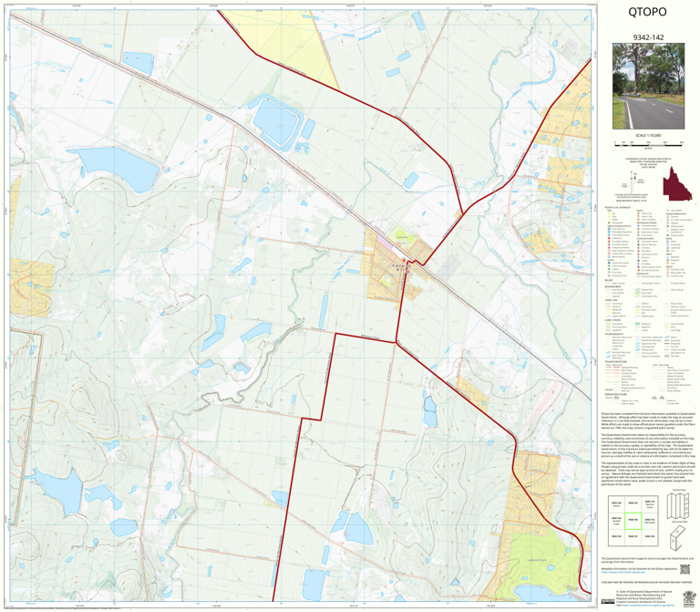The image size is (700, 612).
Task: Click the vertical folds diagram
Action: (676, 505)
